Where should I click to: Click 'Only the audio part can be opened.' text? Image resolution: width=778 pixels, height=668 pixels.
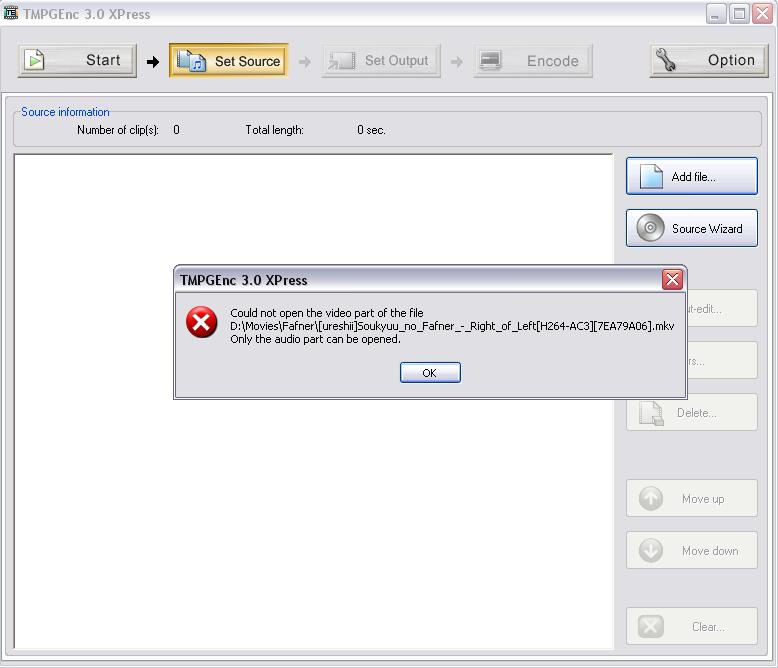click(x=315, y=339)
